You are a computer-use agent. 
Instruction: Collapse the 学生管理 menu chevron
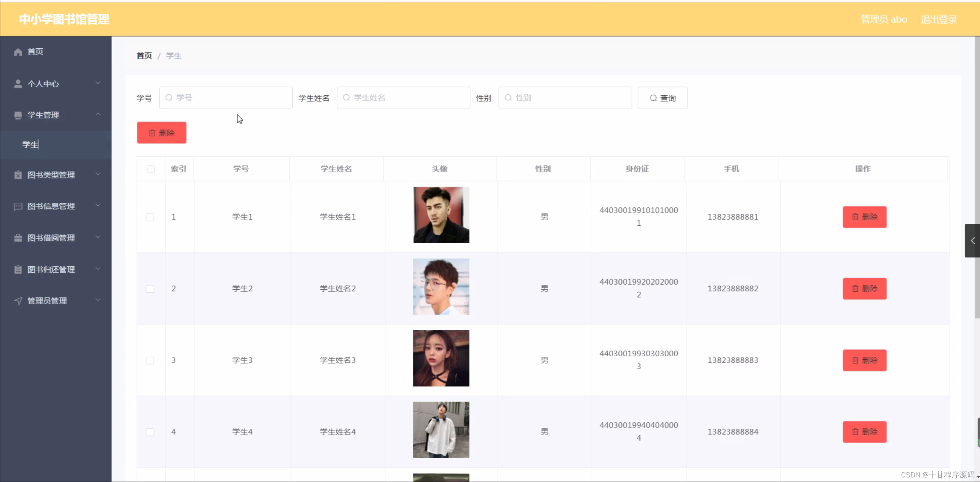point(98,114)
